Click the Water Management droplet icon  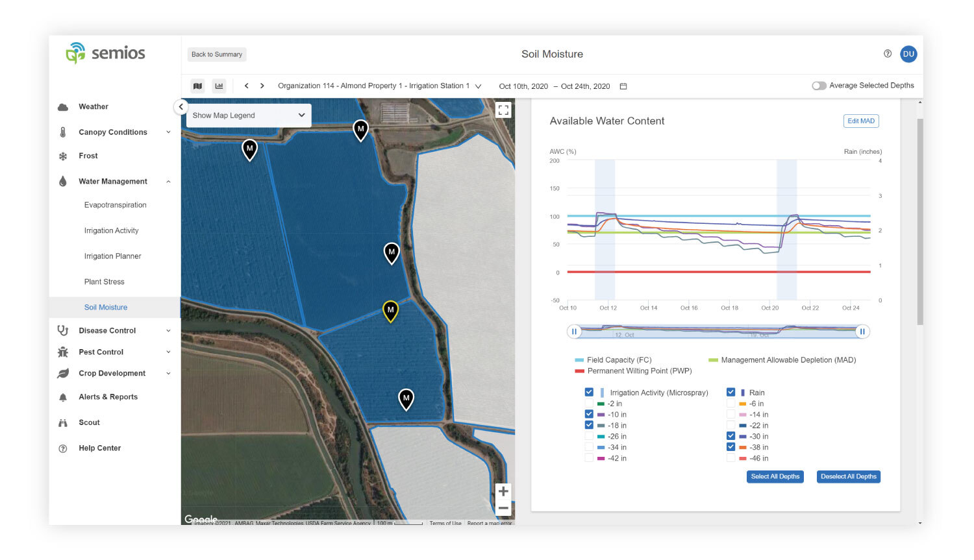click(63, 182)
